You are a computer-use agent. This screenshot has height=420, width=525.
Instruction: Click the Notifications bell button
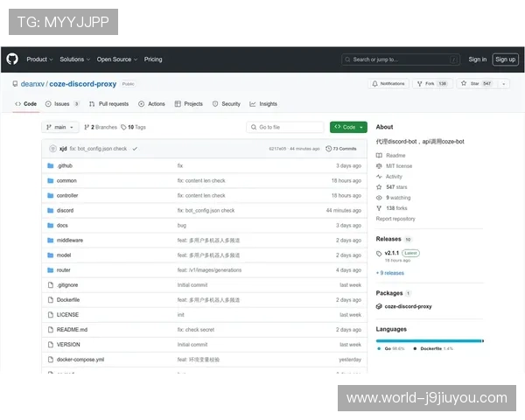[x=387, y=84]
